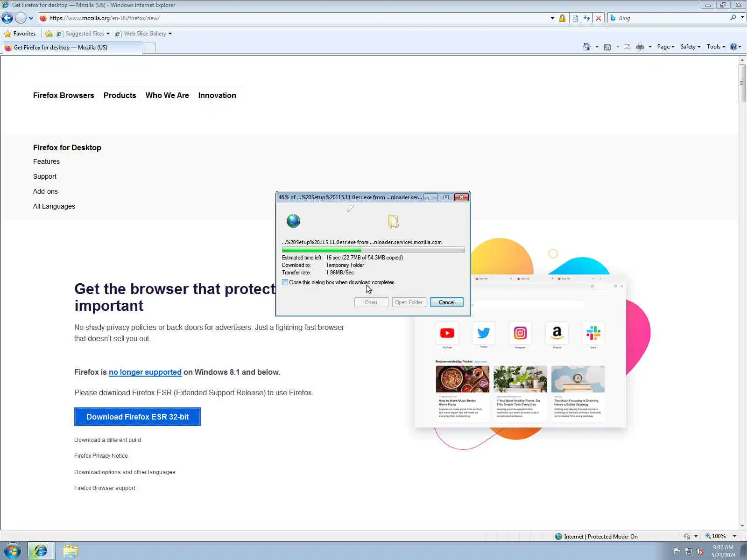Click the Add to Favorites Bar icon
747x560 pixels.
point(49,34)
